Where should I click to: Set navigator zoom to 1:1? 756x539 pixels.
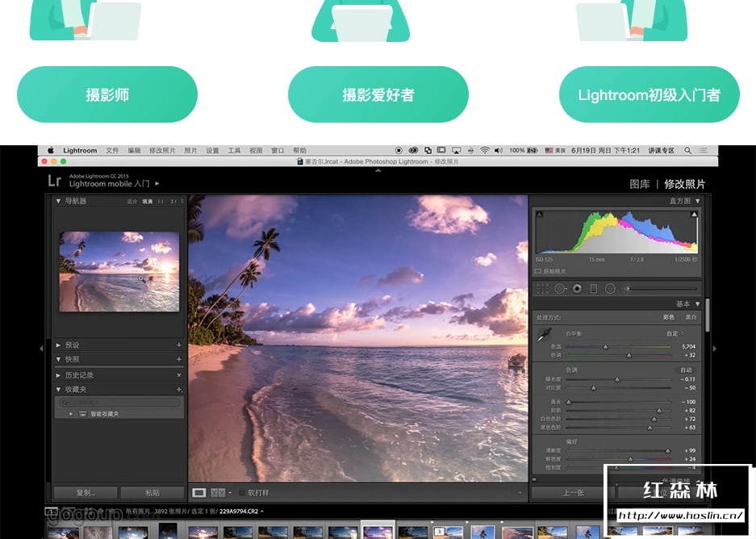(x=161, y=202)
